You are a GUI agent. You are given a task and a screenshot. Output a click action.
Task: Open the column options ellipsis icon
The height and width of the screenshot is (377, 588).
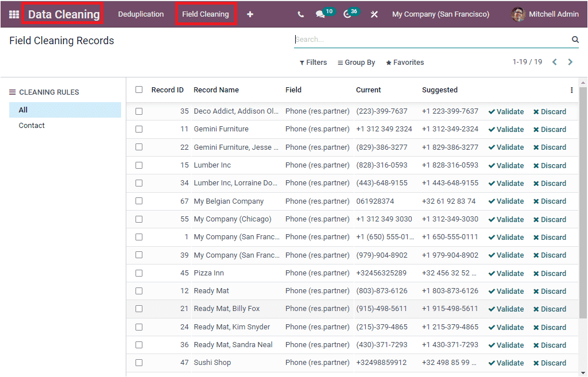click(x=571, y=90)
